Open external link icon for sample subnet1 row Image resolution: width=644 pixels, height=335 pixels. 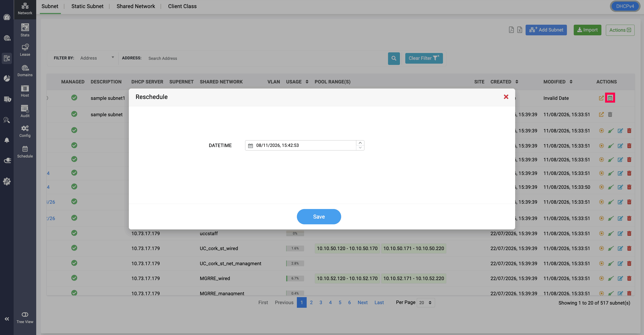(601, 98)
